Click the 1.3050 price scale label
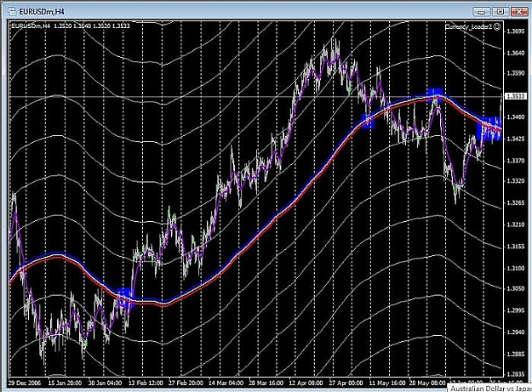The width and height of the screenshot is (532, 392). pos(515,288)
